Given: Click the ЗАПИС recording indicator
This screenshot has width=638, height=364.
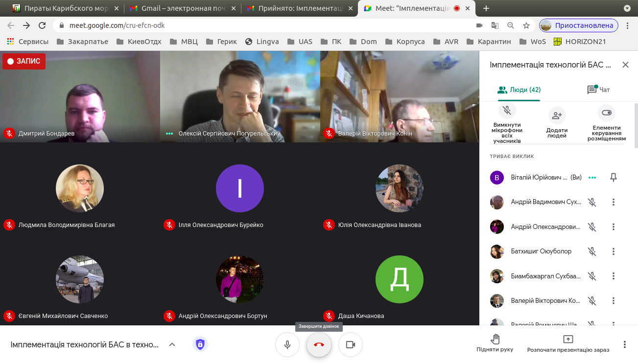Looking at the screenshot, I should pyautogui.click(x=24, y=62).
